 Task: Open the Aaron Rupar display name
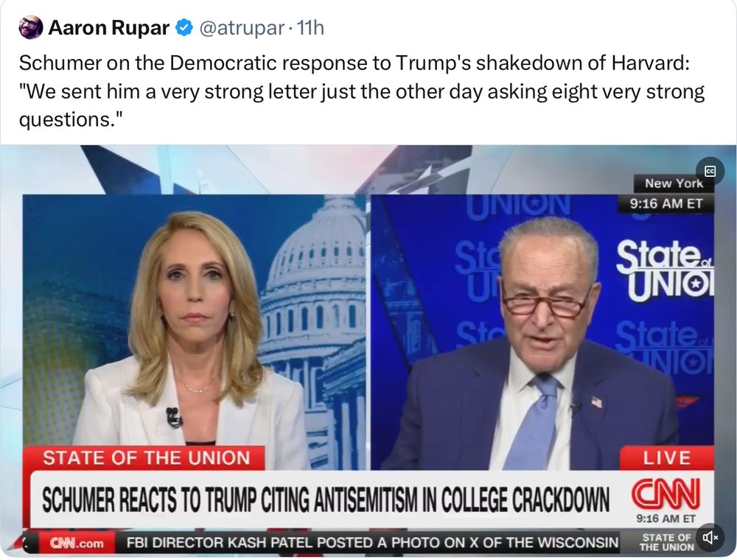pos(108,28)
